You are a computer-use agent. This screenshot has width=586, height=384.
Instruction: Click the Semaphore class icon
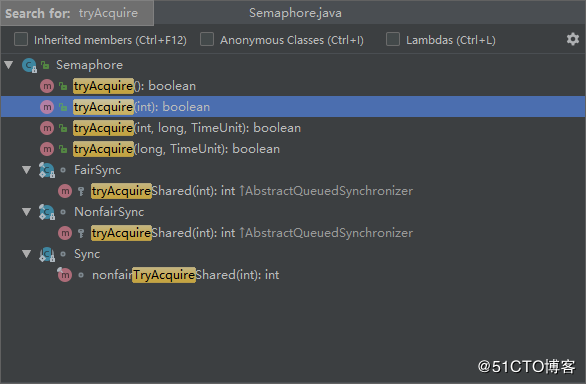[x=29, y=65]
